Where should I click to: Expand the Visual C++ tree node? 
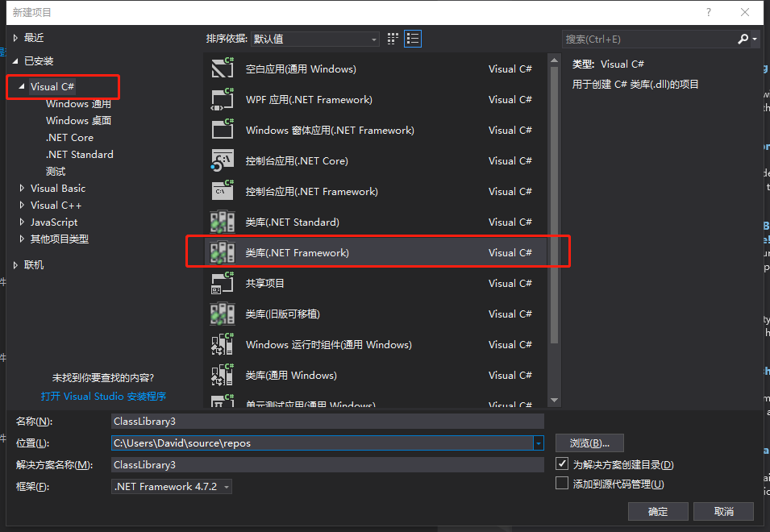tap(22, 206)
